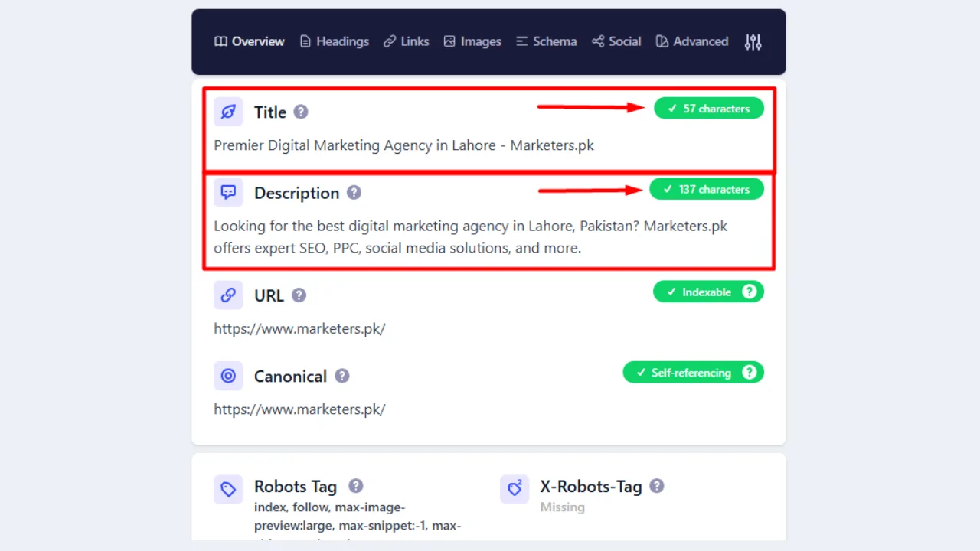The width and height of the screenshot is (980, 551).
Task: Switch to the Headings tab
Action: pos(334,41)
